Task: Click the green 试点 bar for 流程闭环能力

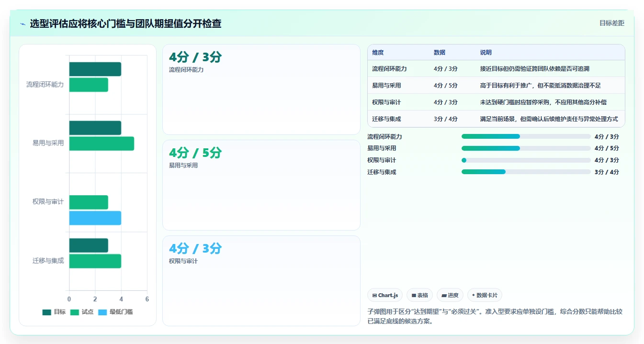Action: (89, 85)
